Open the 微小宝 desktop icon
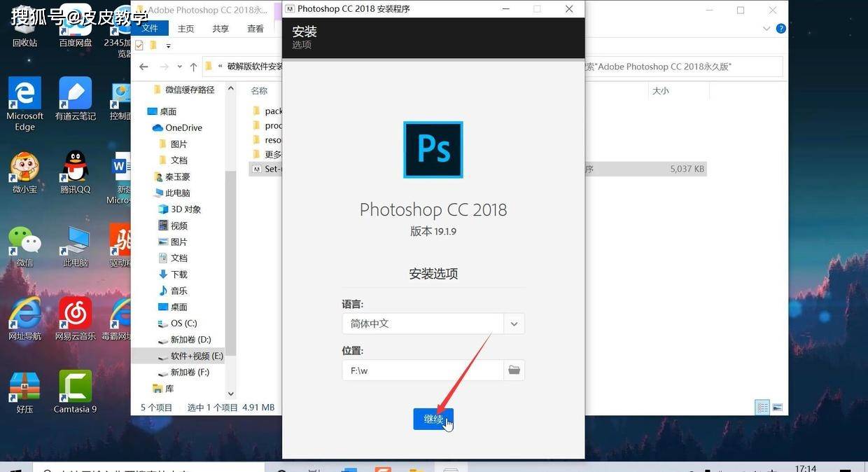This screenshot has width=868, height=472. [x=24, y=173]
